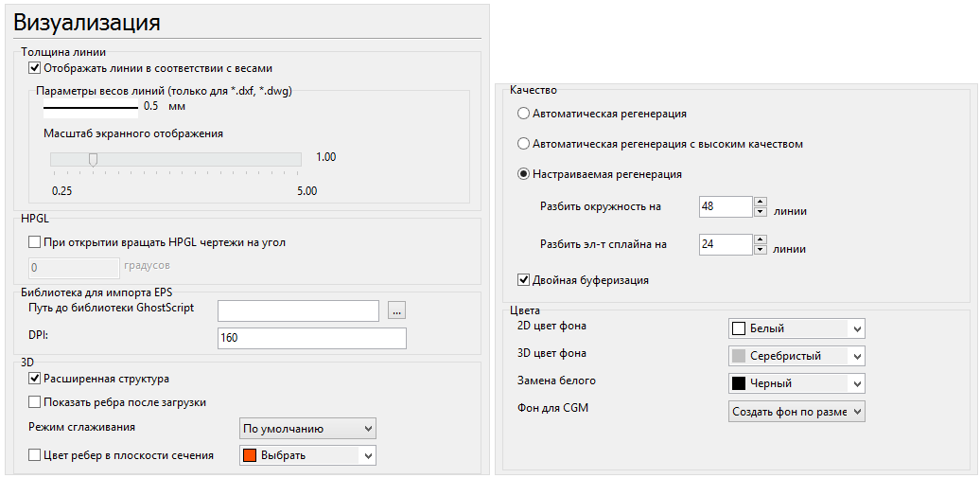
Task: Open section edge color 'Выбрать' dropdown
Action: tap(307, 455)
